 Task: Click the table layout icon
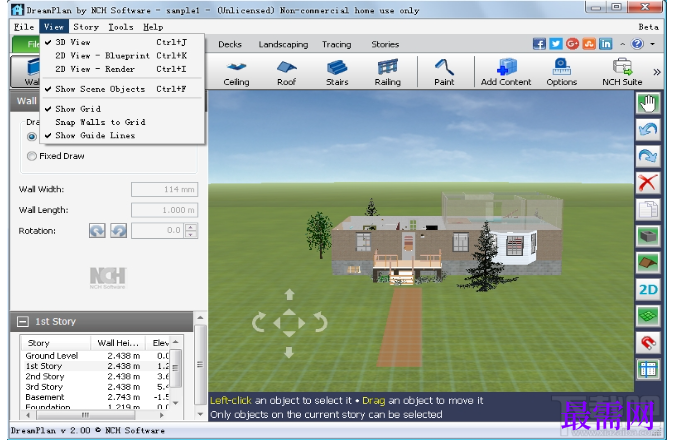tap(648, 369)
